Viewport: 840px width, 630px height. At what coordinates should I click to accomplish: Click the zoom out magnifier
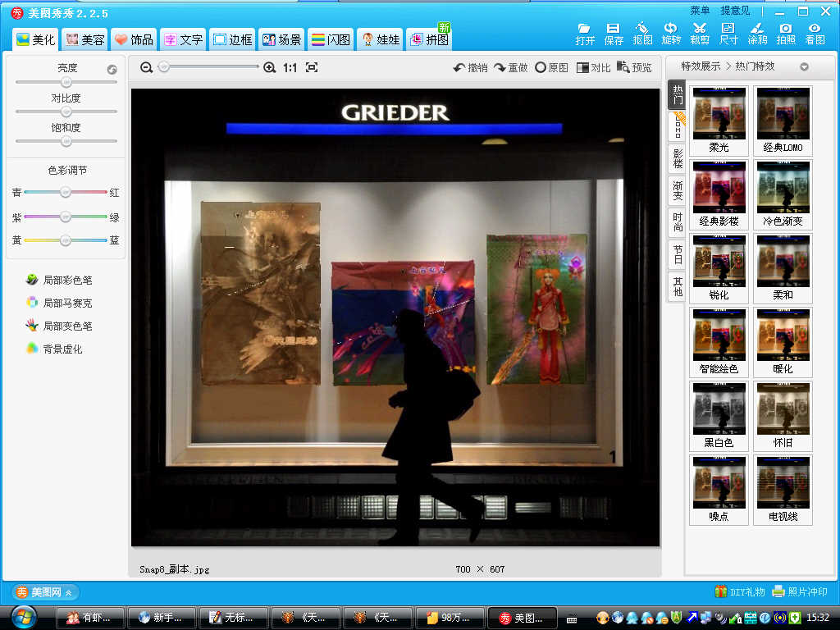(146, 67)
